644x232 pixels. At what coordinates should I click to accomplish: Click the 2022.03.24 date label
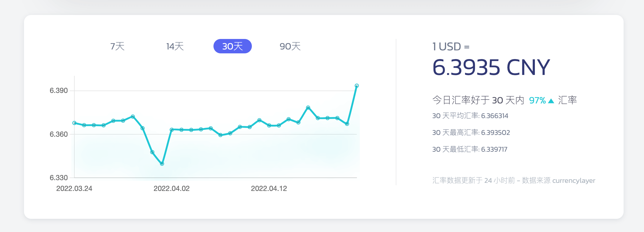74,189
